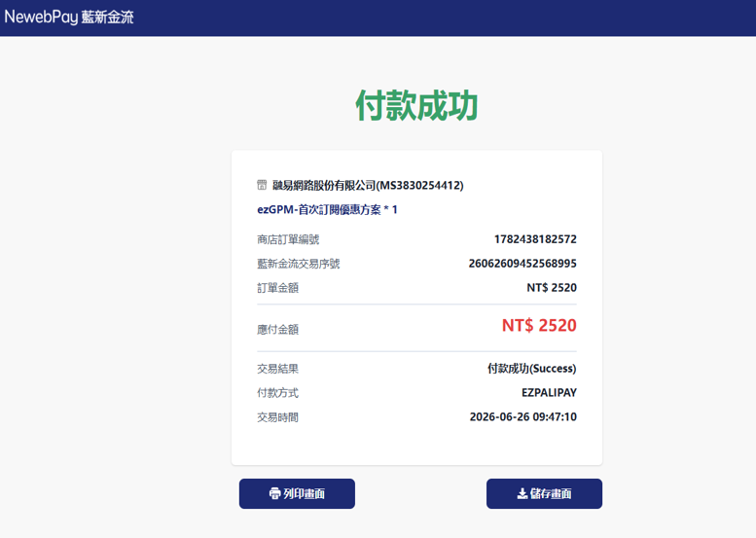The image size is (756, 538).
Task: Click the 交易結果 label
Action: tap(277, 369)
